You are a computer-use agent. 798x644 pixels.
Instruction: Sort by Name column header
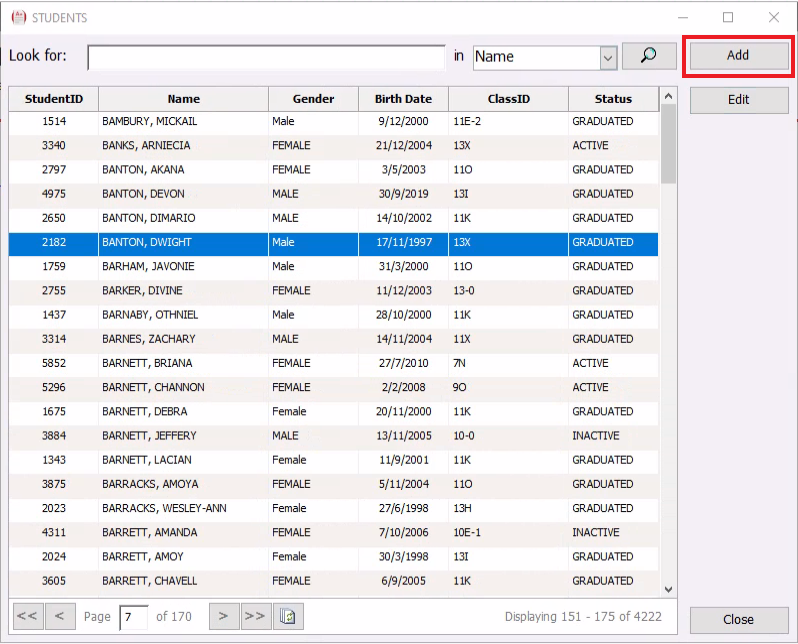pyautogui.click(x=184, y=99)
